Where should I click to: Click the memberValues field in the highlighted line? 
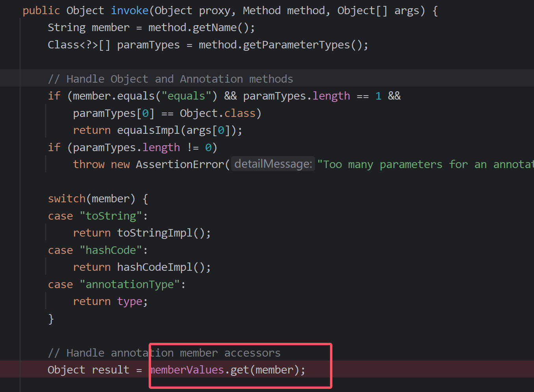pyautogui.click(x=187, y=370)
